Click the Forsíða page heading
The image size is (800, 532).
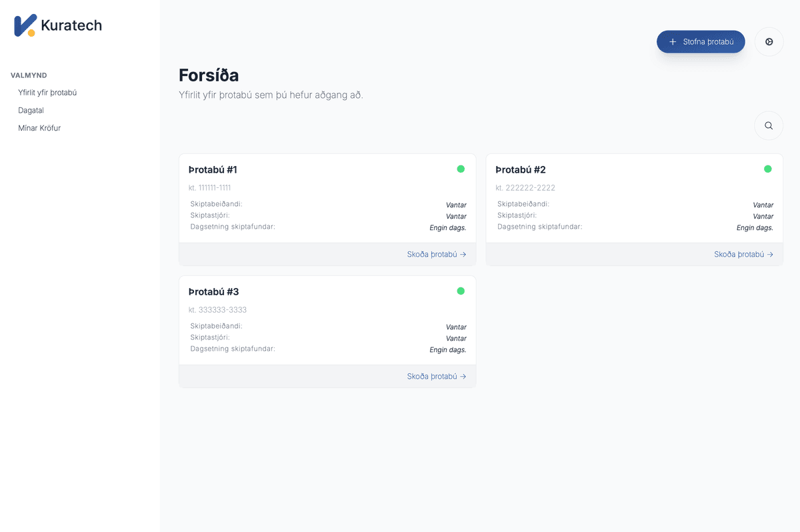[x=209, y=75]
